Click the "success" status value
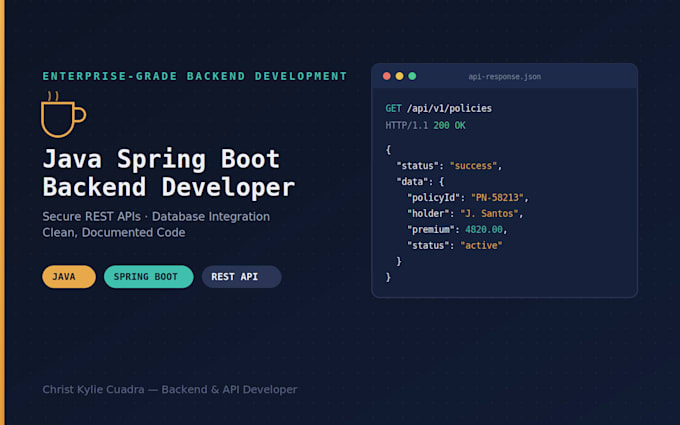This screenshot has width=680, height=425. coord(473,166)
